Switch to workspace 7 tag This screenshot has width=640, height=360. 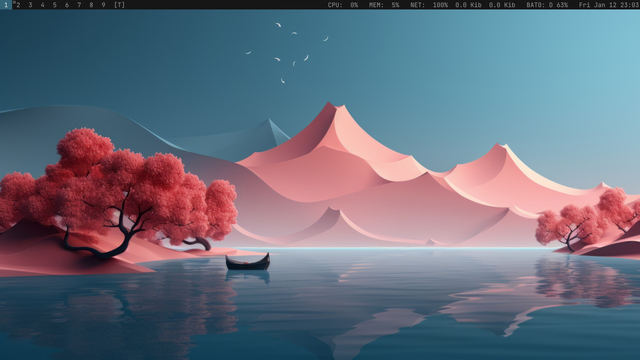click(x=79, y=5)
